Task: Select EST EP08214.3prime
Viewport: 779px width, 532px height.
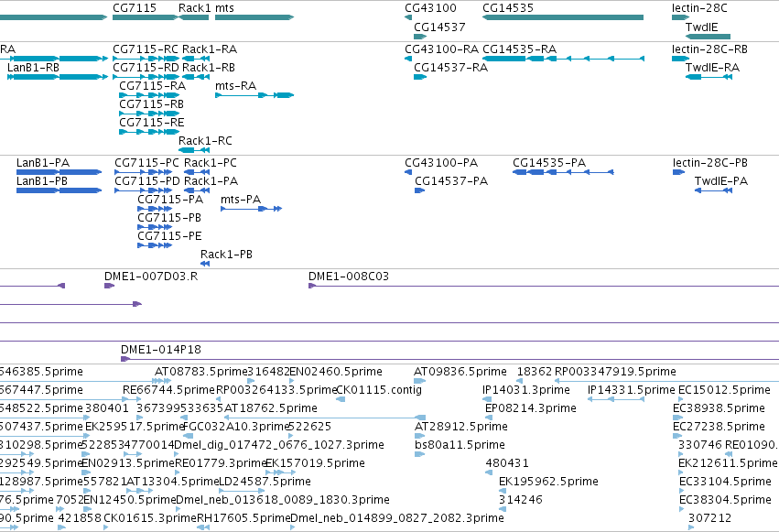Action: coord(531,408)
